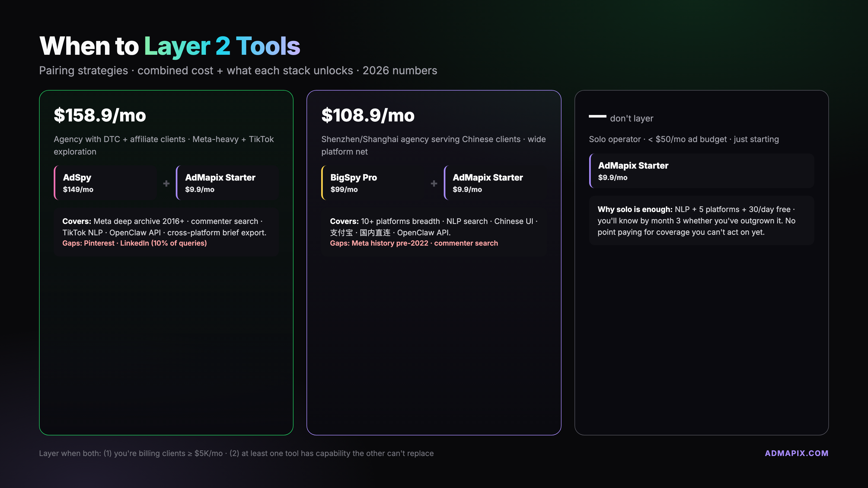Click the "Why solo is enough" explanation box
Screen dimensions: 868x488
click(x=701, y=221)
